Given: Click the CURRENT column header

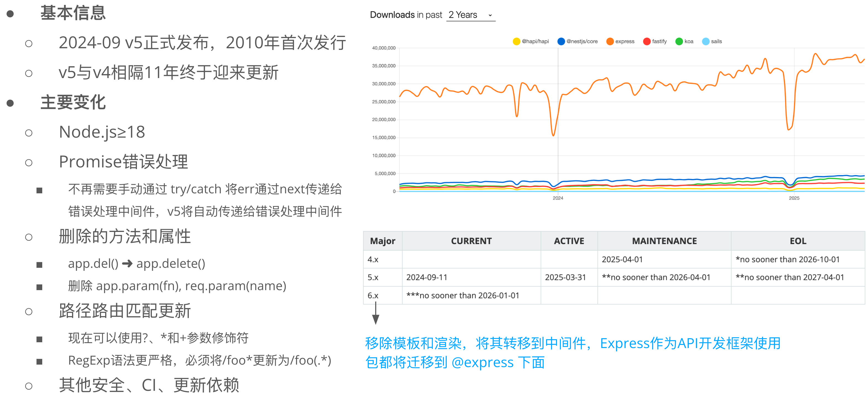Looking at the screenshot, I should pos(471,241).
